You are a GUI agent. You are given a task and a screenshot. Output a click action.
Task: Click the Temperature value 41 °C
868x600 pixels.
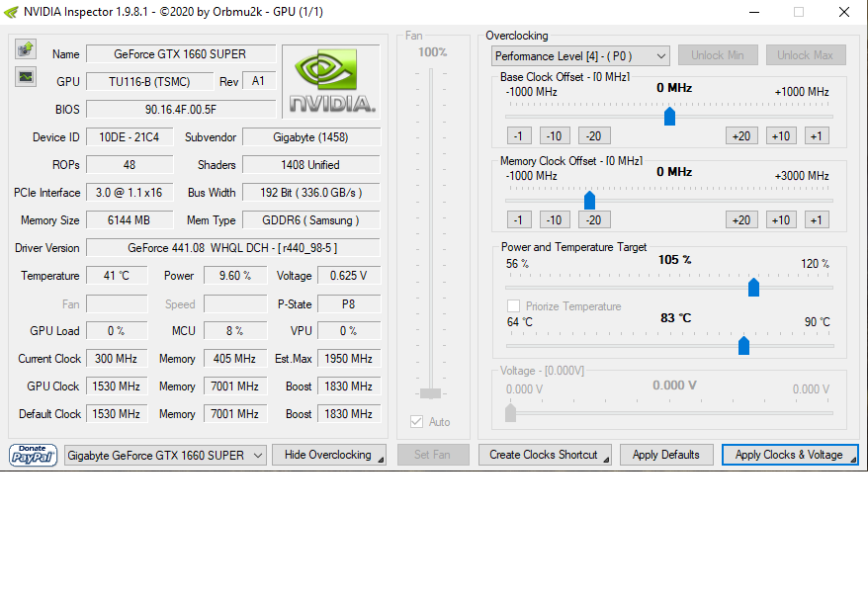click(x=117, y=275)
